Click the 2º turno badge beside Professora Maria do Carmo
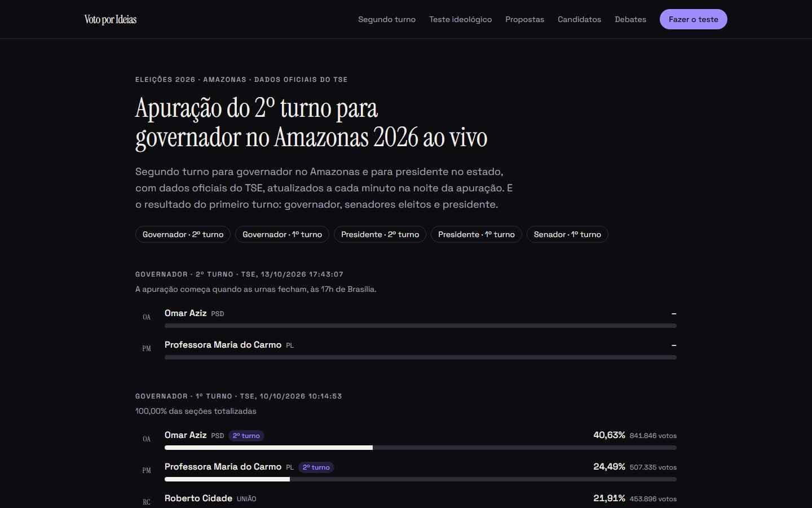Screen dimensions: 812x508 tap(316, 467)
